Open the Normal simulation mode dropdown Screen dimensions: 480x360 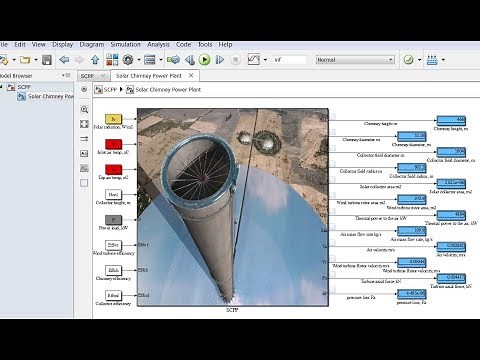tap(355, 60)
